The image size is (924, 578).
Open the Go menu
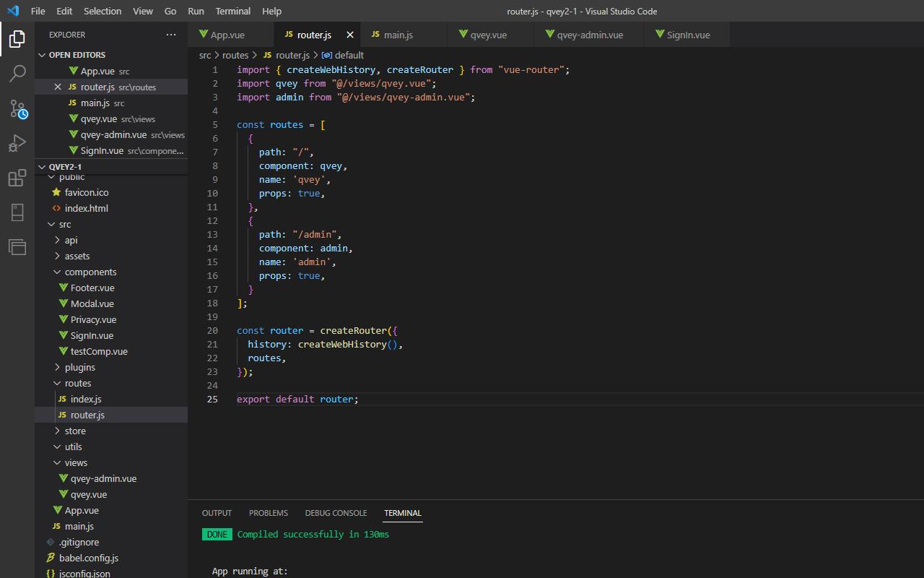(x=170, y=11)
